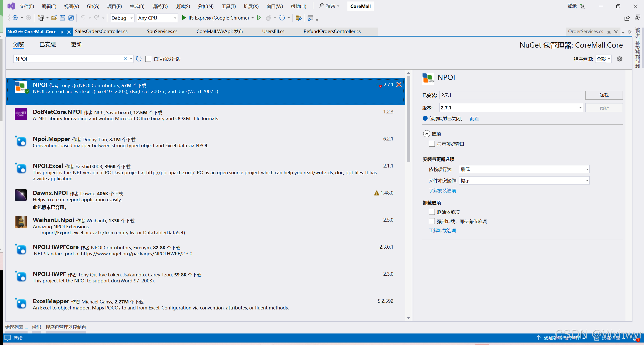Close the NuGet CoreMall.Core tab
This screenshot has width=644, height=345.
click(69, 32)
